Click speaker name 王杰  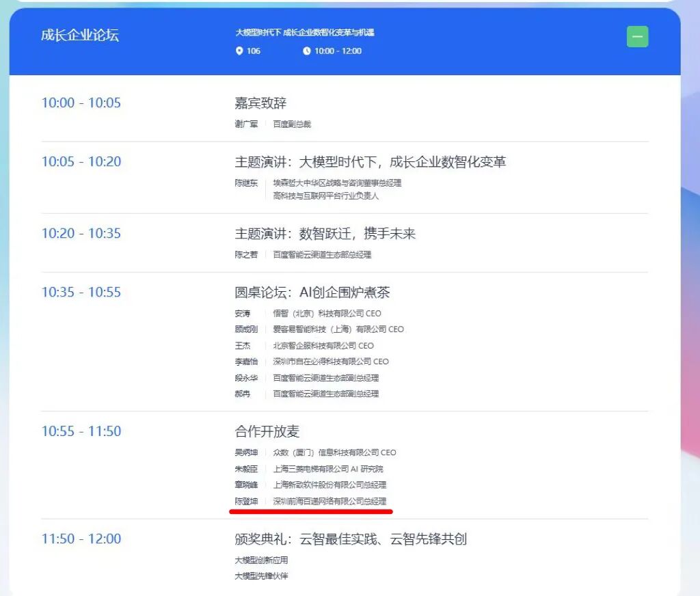pyautogui.click(x=243, y=346)
